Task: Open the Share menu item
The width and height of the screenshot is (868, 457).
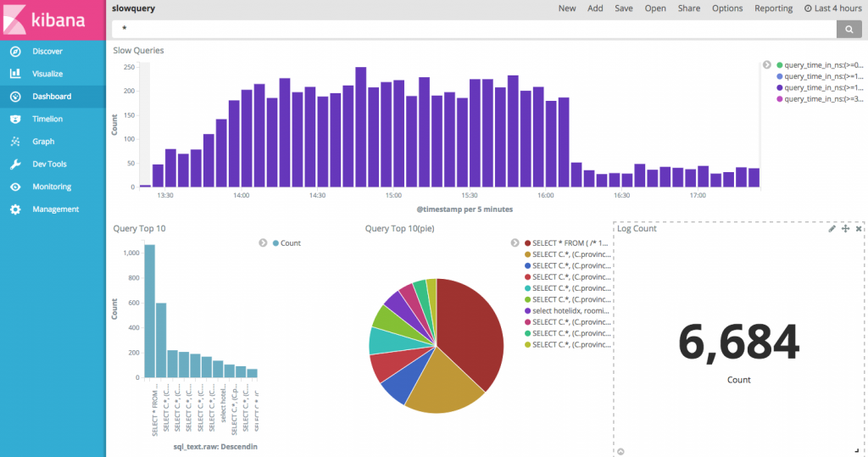Action: [688, 8]
